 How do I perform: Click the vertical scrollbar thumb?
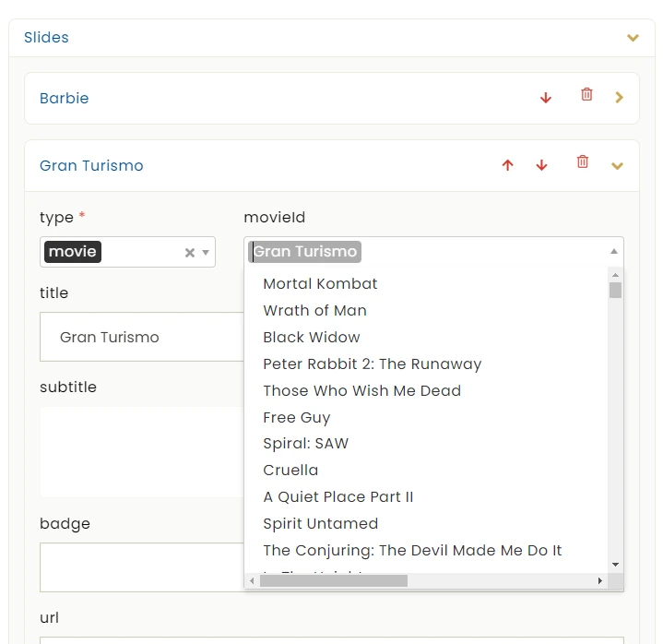click(615, 291)
